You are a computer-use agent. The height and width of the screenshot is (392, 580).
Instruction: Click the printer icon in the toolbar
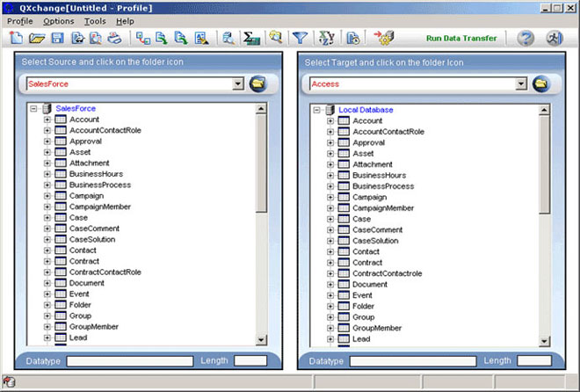114,38
